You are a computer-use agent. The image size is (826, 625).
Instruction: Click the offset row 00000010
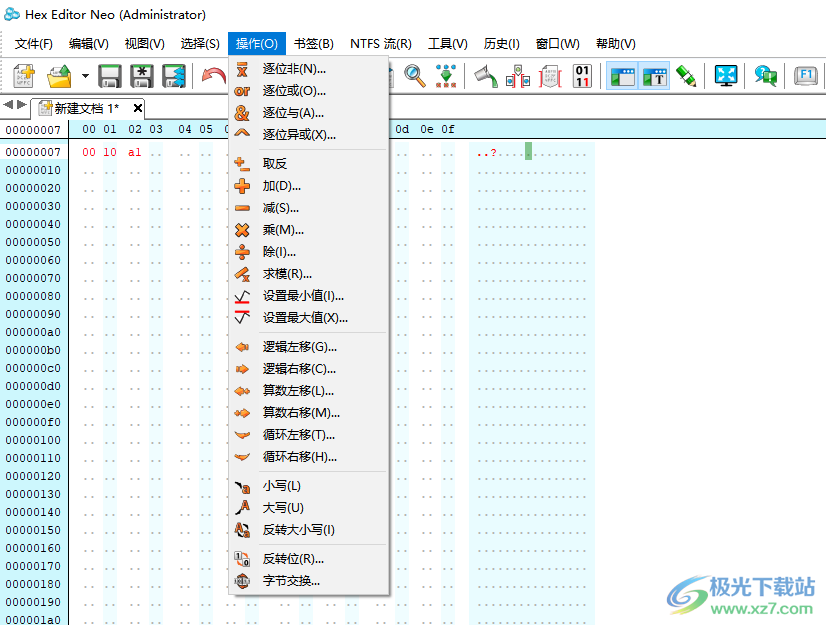[x=33, y=170]
